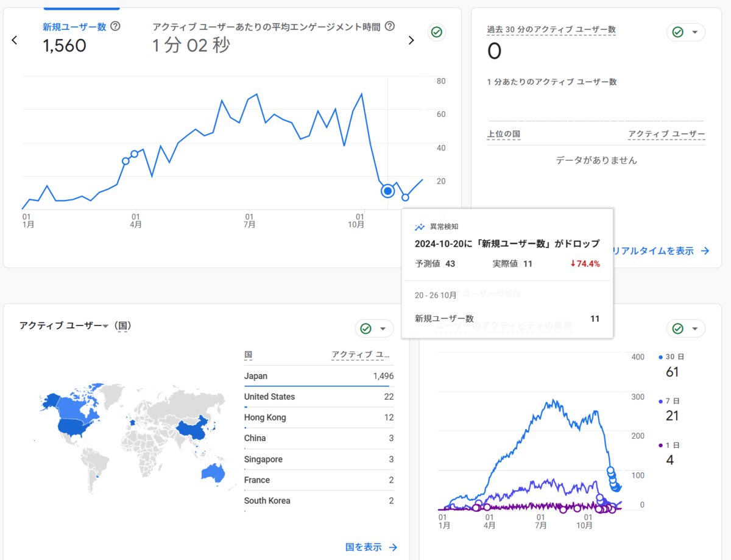Go to next metrics with right chevron
This screenshot has width=731, height=560.
411,40
